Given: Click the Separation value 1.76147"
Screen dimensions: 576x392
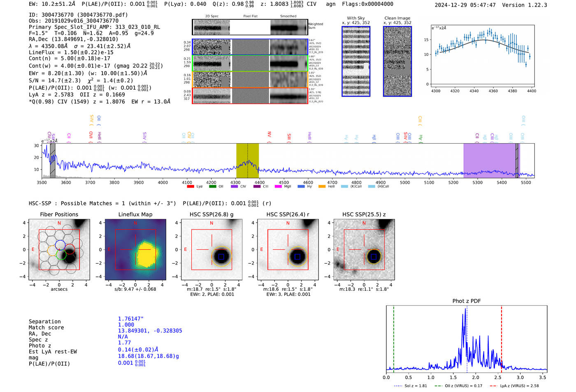Looking at the screenshot, I should click(130, 319).
